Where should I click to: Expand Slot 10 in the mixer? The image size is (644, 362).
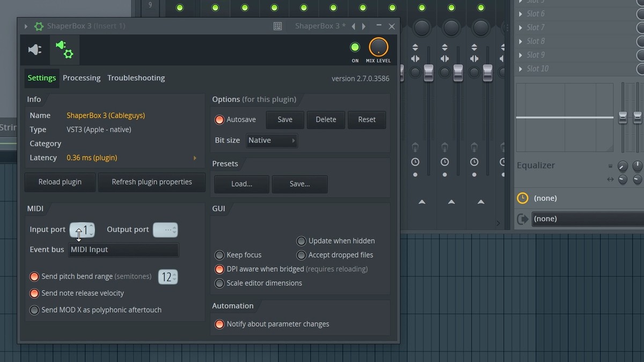coord(520,69)
